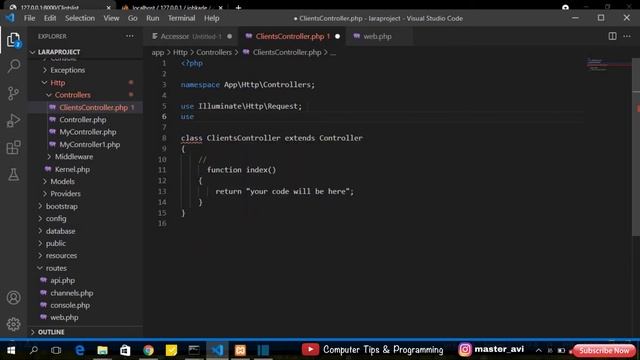Open MyController1.php in the explorer
Viewport: 640px width, 360px height.
coord(89,144)
